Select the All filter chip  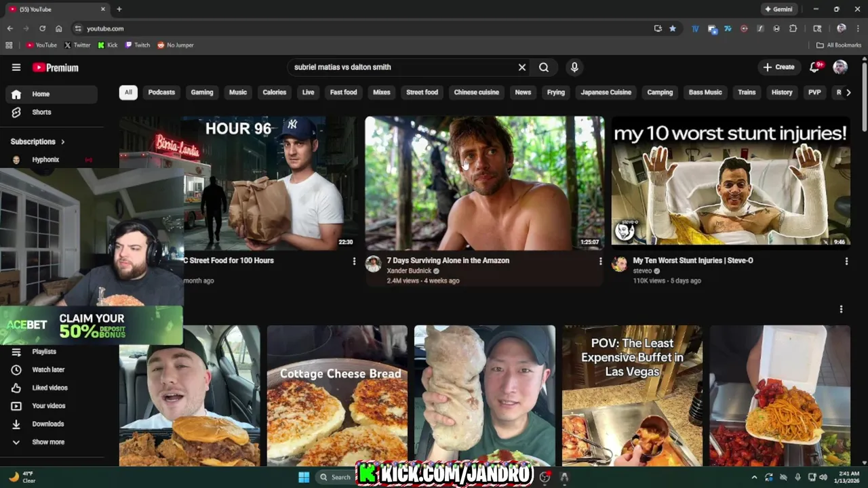click(128, 92)
